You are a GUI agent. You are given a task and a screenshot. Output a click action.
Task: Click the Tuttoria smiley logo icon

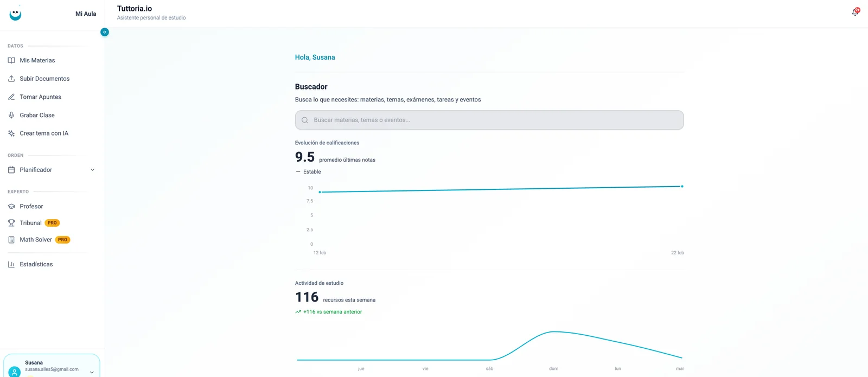click(x=16, y=14)
